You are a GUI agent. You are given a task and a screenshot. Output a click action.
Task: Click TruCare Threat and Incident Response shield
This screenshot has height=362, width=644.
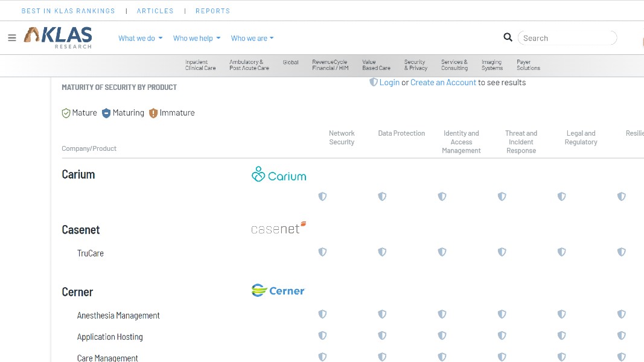click(502, 252)
